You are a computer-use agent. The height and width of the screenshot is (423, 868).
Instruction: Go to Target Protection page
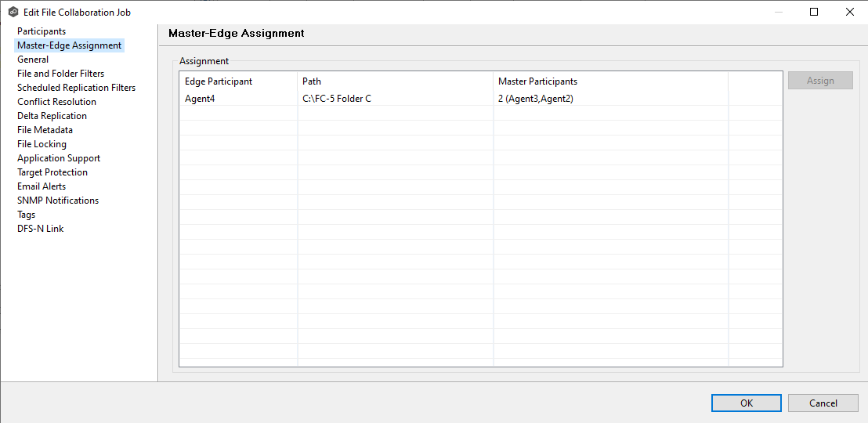pos(52,172)
